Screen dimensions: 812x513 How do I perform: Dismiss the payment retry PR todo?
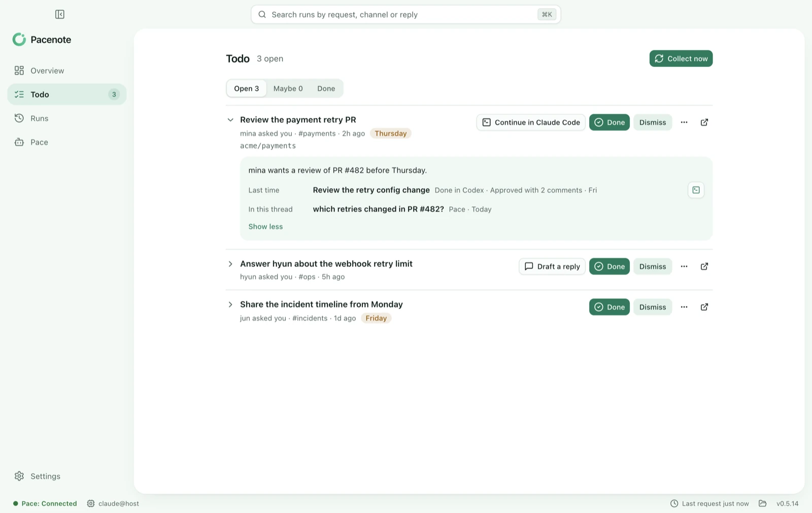(x=652, y=122)
